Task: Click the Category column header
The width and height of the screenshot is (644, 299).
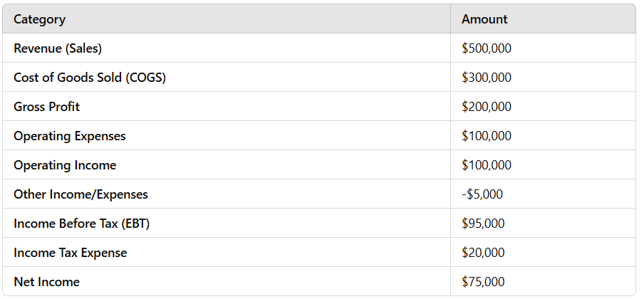Action: 39,19
